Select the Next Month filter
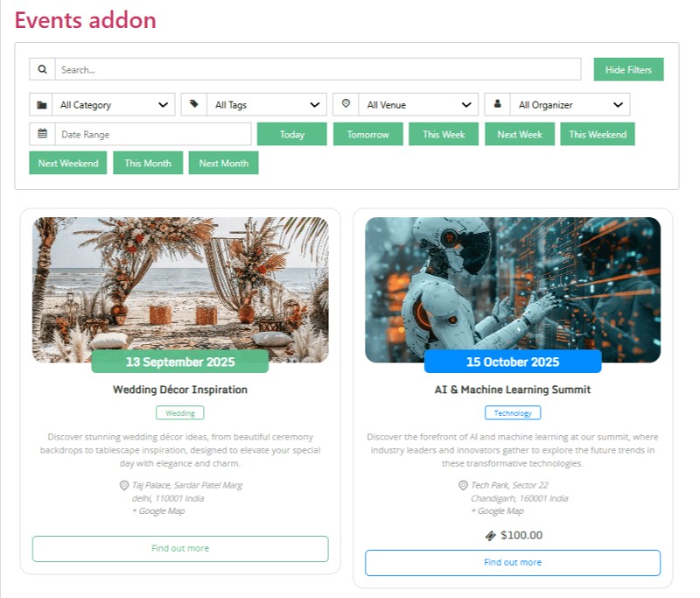Viewport: 700px width, 598px height. coord(224,163)
